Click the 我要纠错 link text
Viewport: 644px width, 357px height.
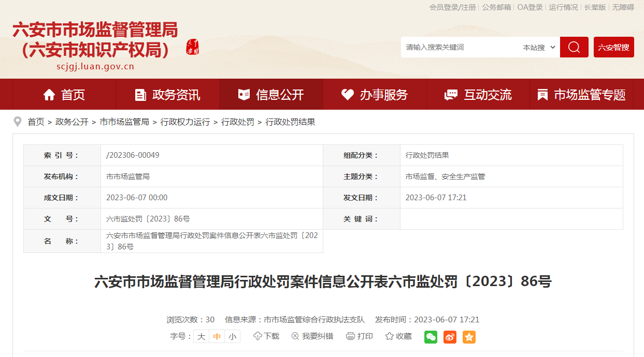(x=318, y=336)
